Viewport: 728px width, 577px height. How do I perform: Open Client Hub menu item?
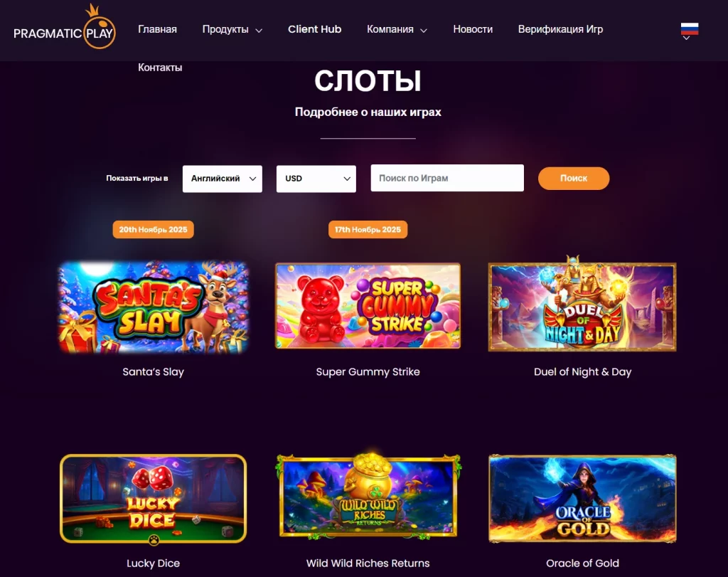coord(314,29)
